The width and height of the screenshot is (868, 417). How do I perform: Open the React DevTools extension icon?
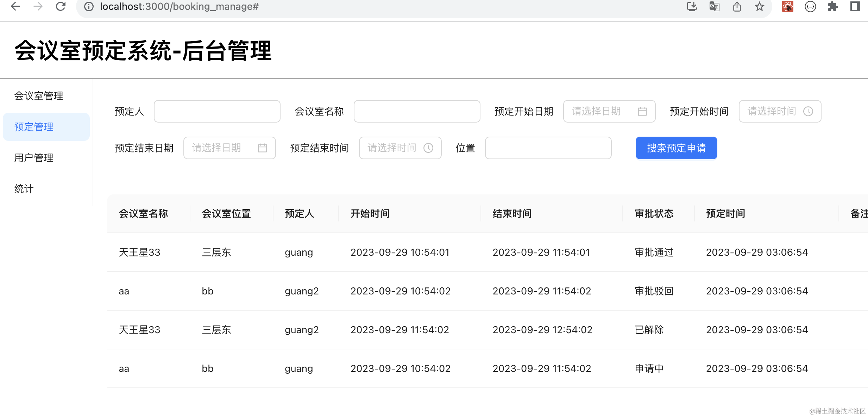[x=787, y=6]
